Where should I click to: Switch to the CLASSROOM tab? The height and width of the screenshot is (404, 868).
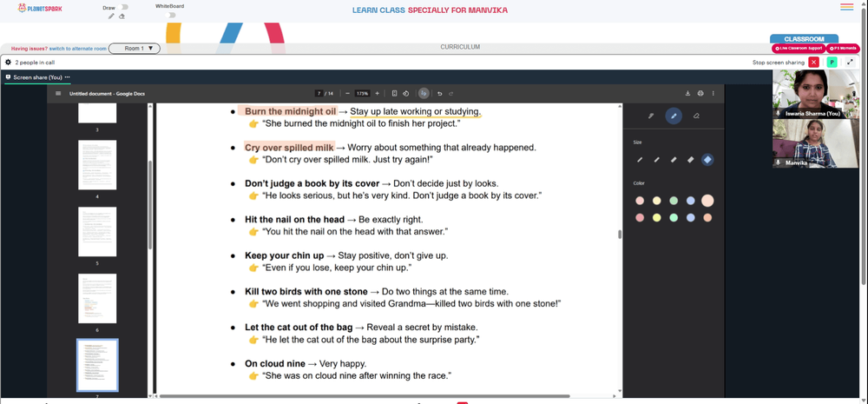pyautogui.click(x=804, y=39)
